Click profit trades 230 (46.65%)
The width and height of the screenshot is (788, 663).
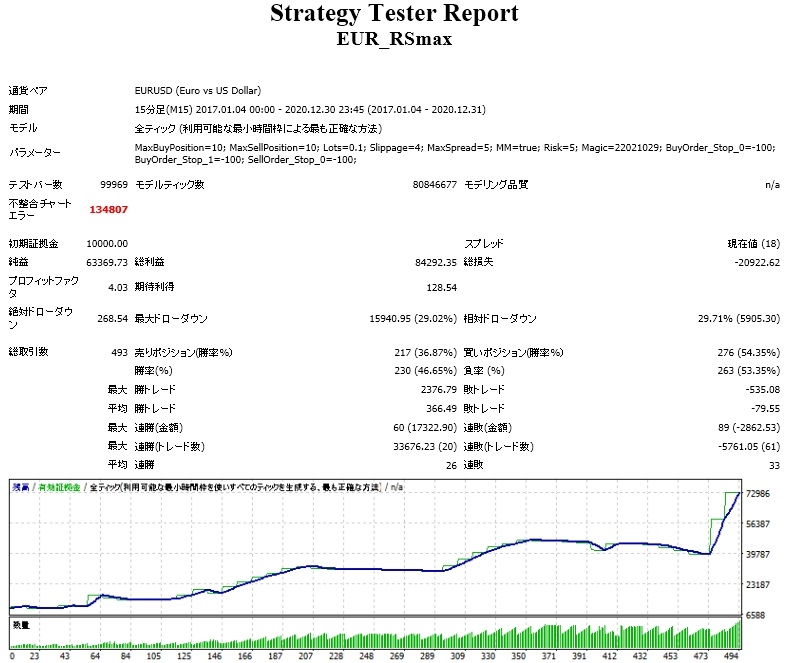425,370
